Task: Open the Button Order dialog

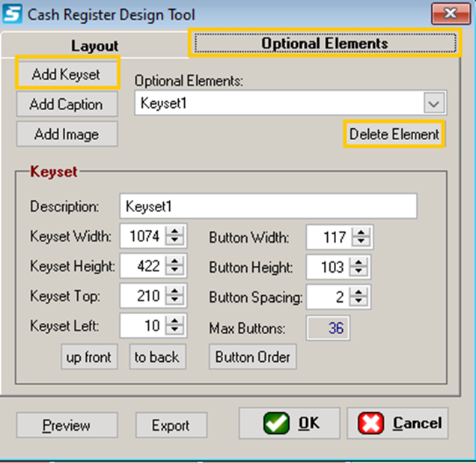Action: [x=252, y=357]
